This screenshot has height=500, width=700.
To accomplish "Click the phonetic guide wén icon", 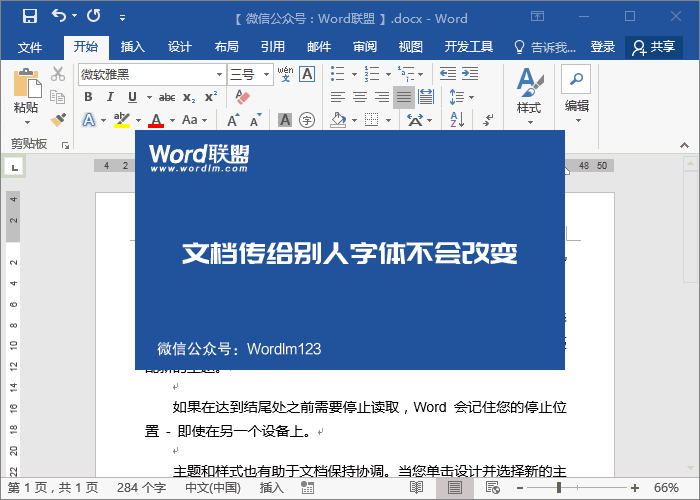I will pos(285,74).
